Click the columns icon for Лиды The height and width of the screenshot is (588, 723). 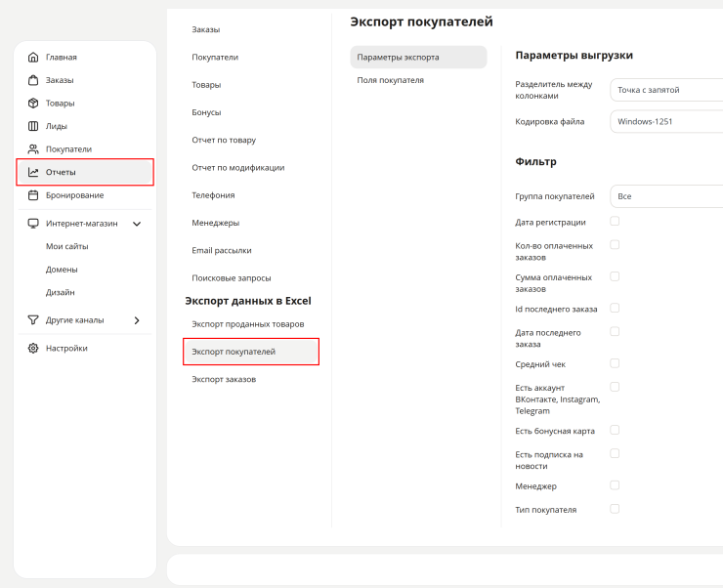click(x=33, y=126)
